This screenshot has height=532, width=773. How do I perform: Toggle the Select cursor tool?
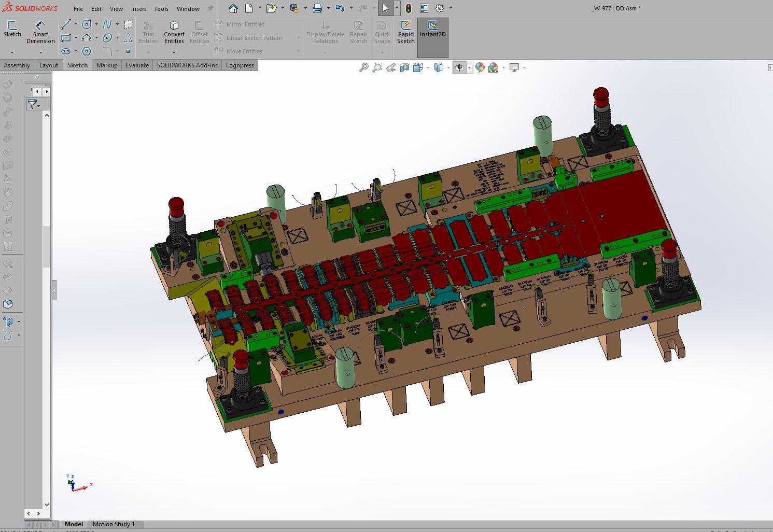385,8
